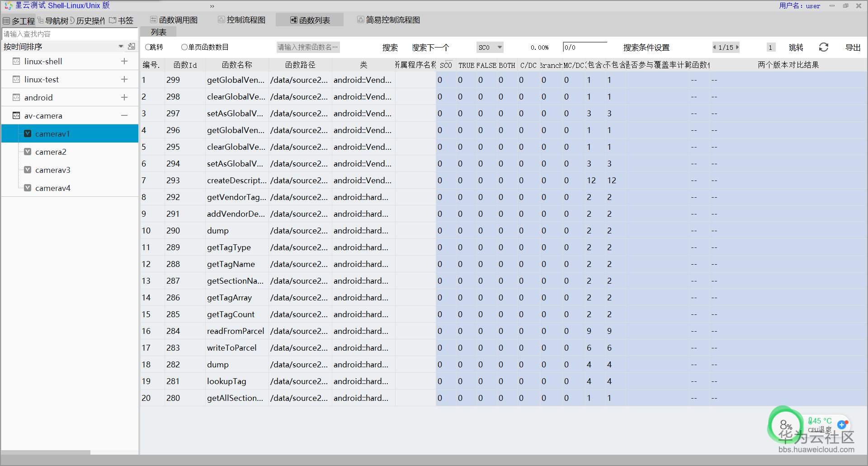Click the getTagCount function name cell
This screenshot has height=466, width=868.
[237, 314]
